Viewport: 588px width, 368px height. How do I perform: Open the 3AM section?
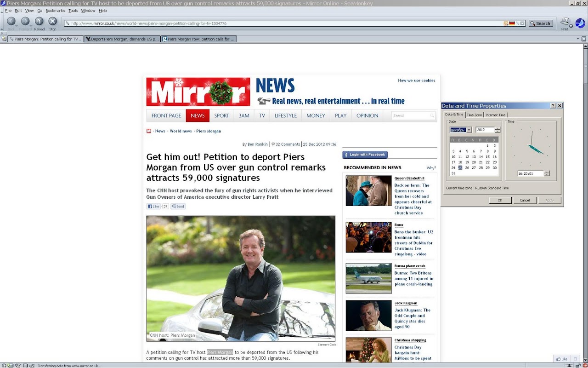click(x=244, y=115)
